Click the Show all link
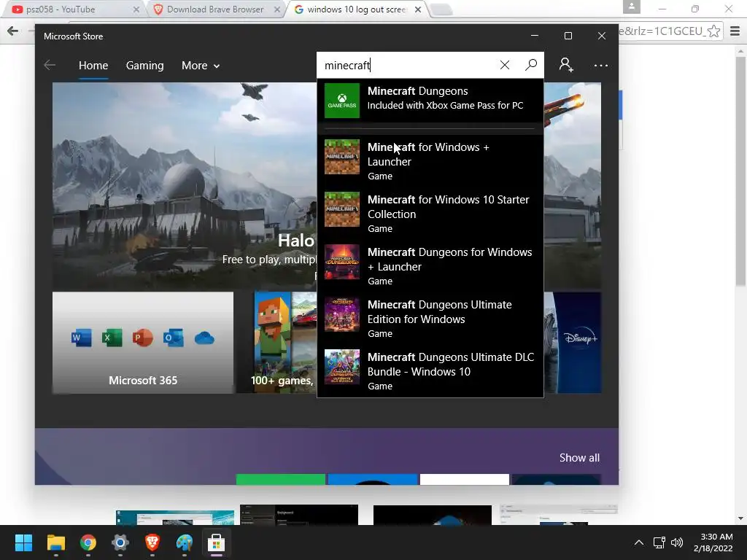This screenshot has width=747, height=560. 579,458
